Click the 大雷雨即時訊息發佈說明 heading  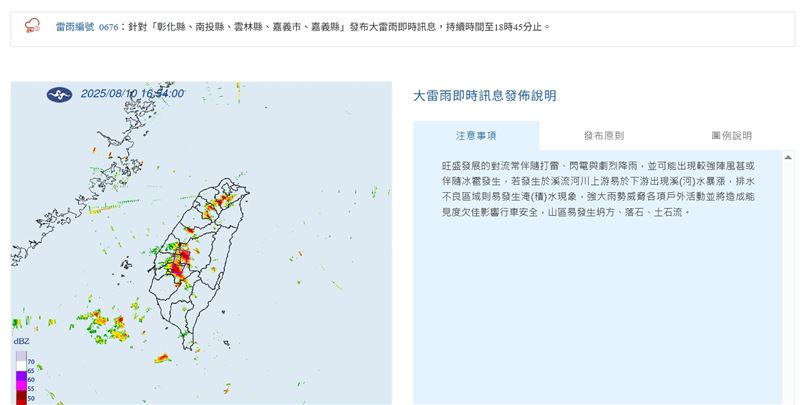pyautogui.click(x=485, y=96)
